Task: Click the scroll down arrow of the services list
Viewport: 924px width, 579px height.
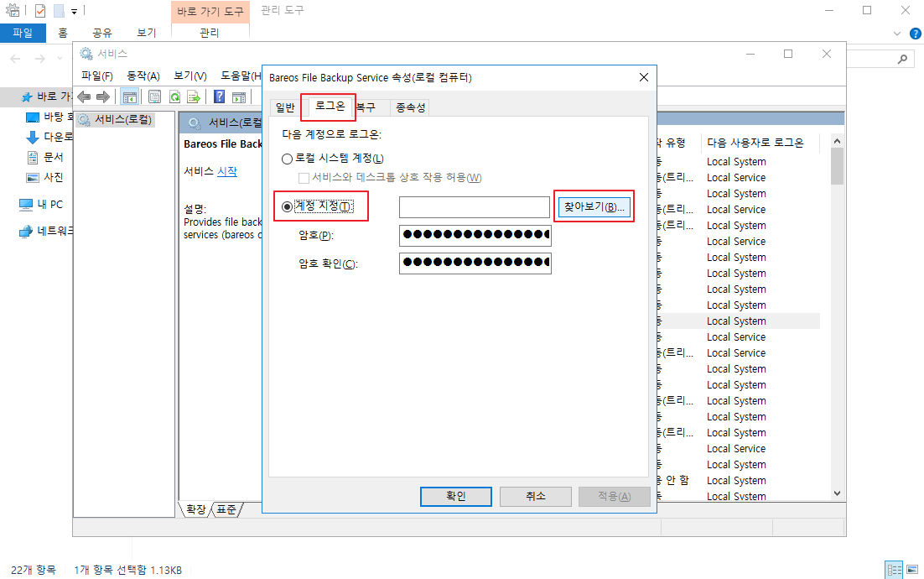Action: pyautogui.click(x=837, y=493)
